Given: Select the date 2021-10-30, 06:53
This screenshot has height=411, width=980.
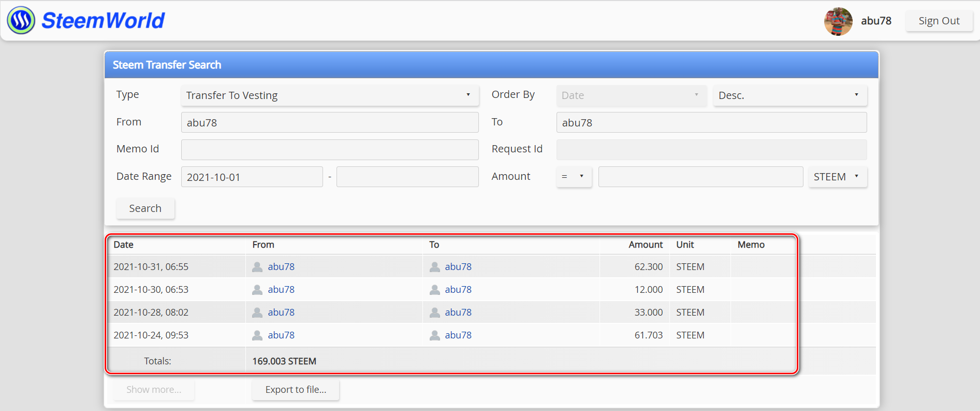Looking at the screenshot, I should (x=151, y=290).
